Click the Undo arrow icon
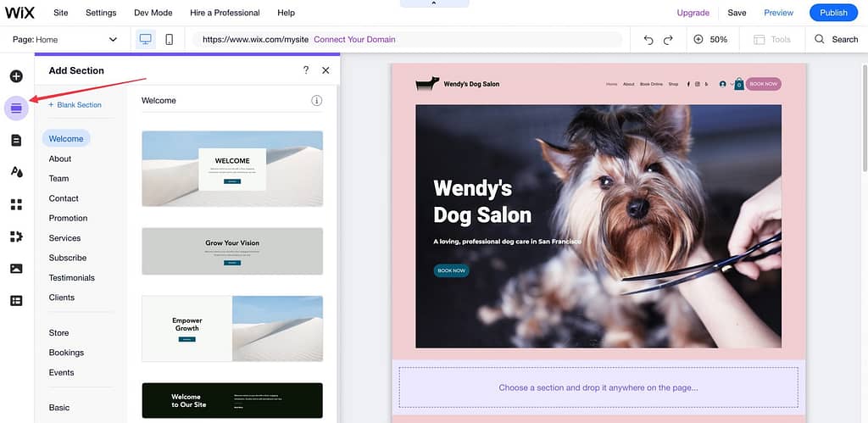Screen dimensions: 868x423 (648, 40)
